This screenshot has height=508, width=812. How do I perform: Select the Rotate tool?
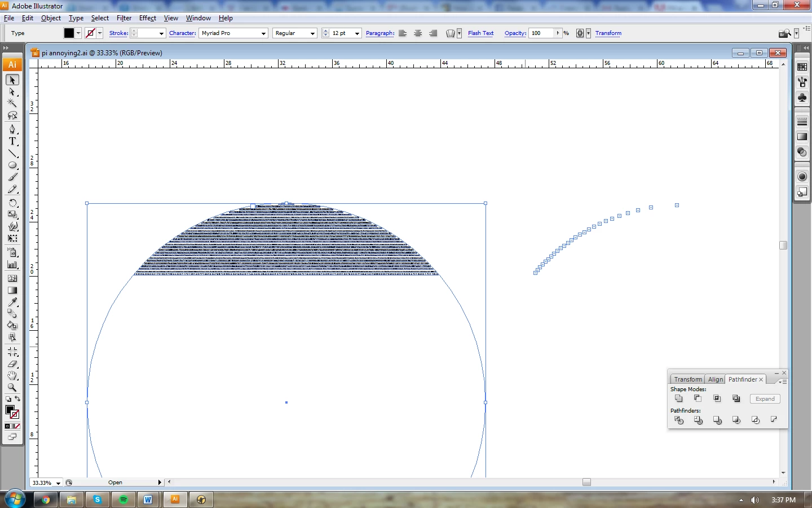[12, 203]
